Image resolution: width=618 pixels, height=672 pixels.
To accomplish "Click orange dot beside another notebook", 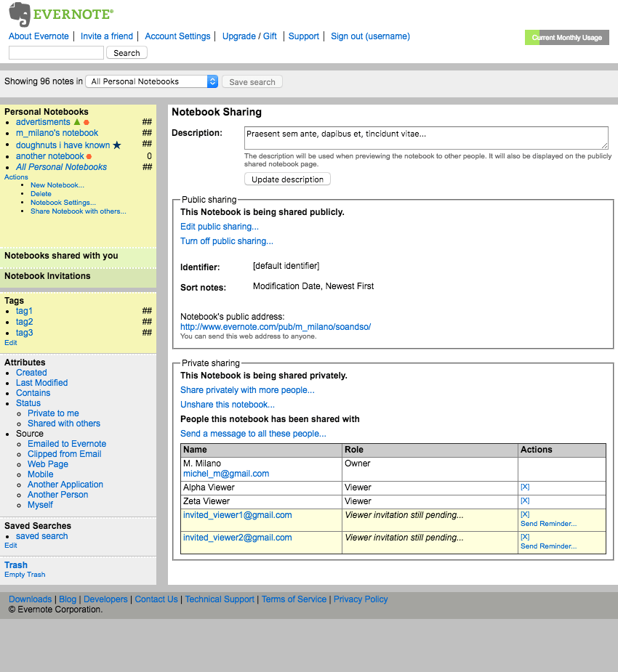I will [89, 156].
